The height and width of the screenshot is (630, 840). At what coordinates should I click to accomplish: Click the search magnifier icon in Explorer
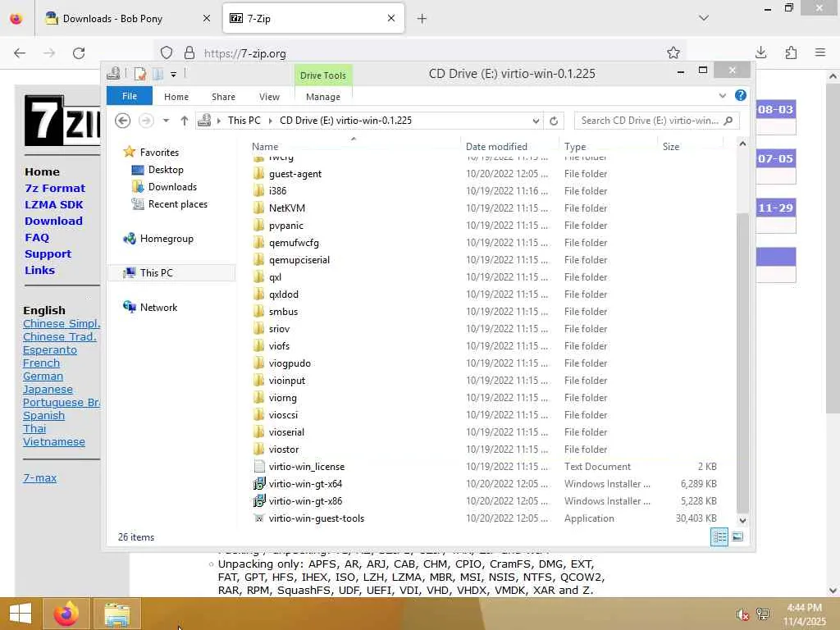click(x=728, y=121)
